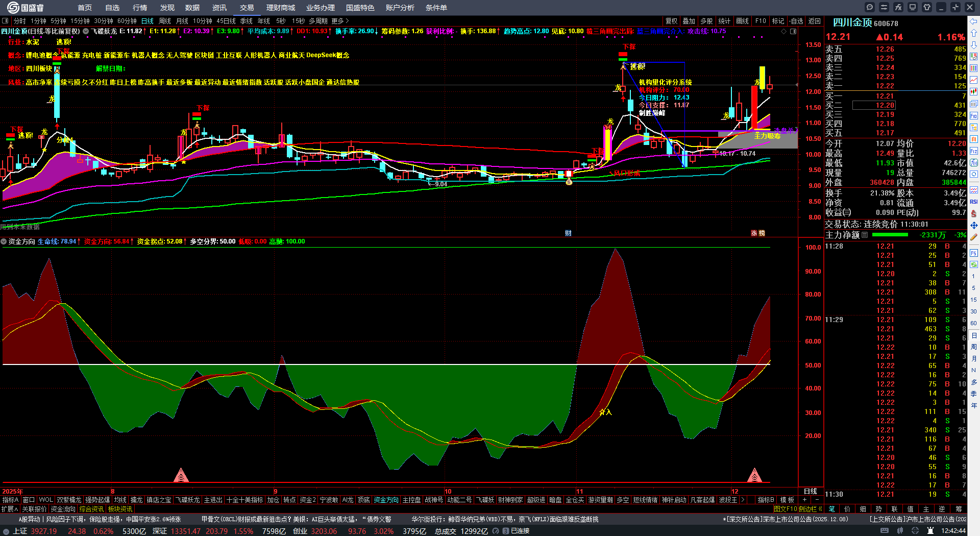Image resolution: width=980 pixels, height=536 pixels.
Task: Click the 画线 drawing button
Action: click(742, 21)
